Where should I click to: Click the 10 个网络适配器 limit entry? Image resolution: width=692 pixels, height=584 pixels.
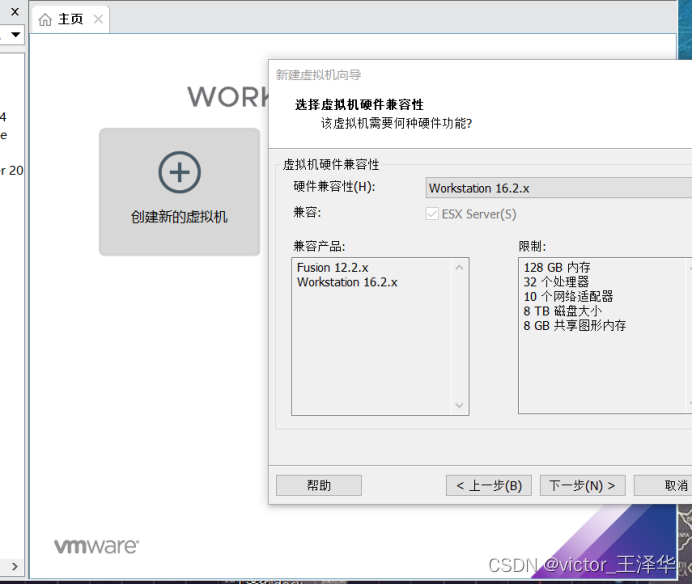pos(568,296)
